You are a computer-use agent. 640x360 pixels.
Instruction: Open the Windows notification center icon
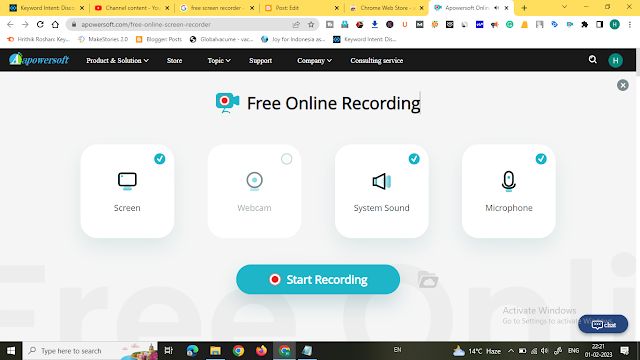[625, 351]
